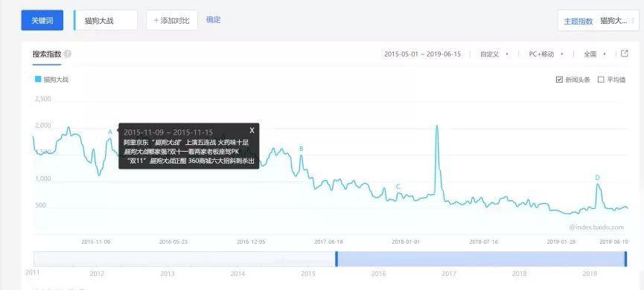This screenshot has height=290, width=644.
Task: Click news marker C on the chart
Action: click(398, 187)
